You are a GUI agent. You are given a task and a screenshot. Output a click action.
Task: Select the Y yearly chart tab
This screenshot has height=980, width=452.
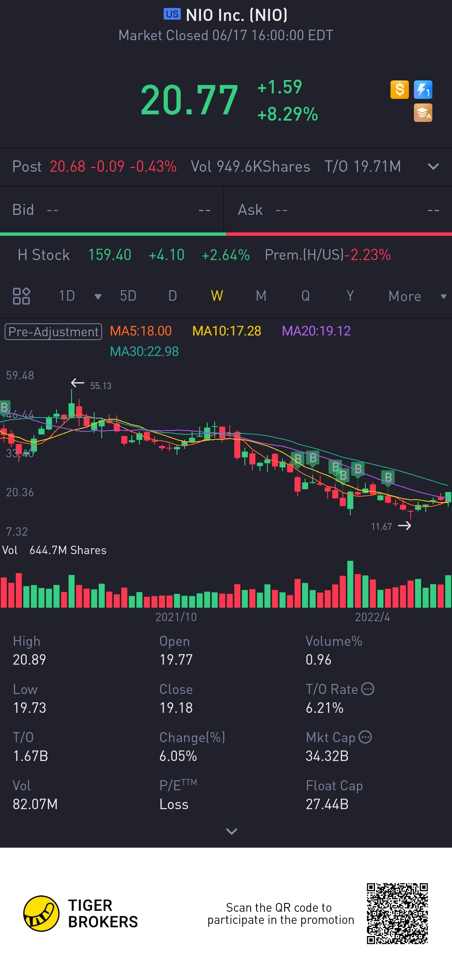[350, 296]
